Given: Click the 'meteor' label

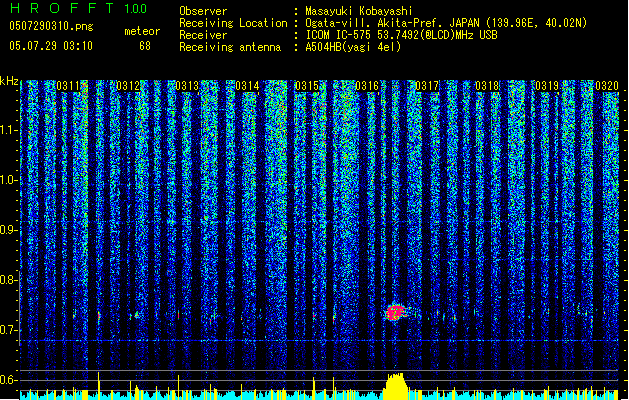Looking at the screenshot, I should (x=142, y=31).
